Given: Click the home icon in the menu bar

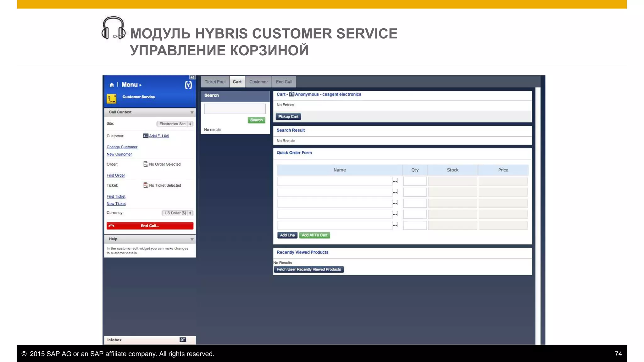Looking at the screenshot, I should [x=111, y=85].
